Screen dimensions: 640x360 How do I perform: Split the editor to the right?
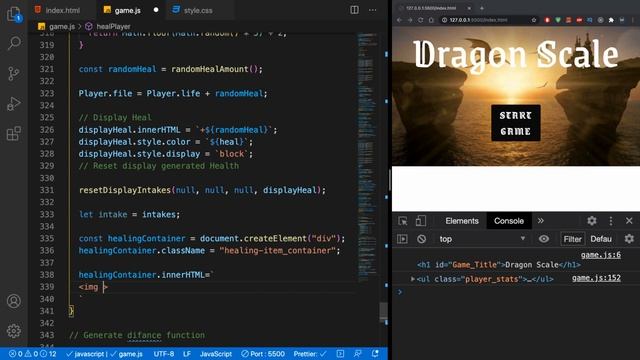click(354, 10)
